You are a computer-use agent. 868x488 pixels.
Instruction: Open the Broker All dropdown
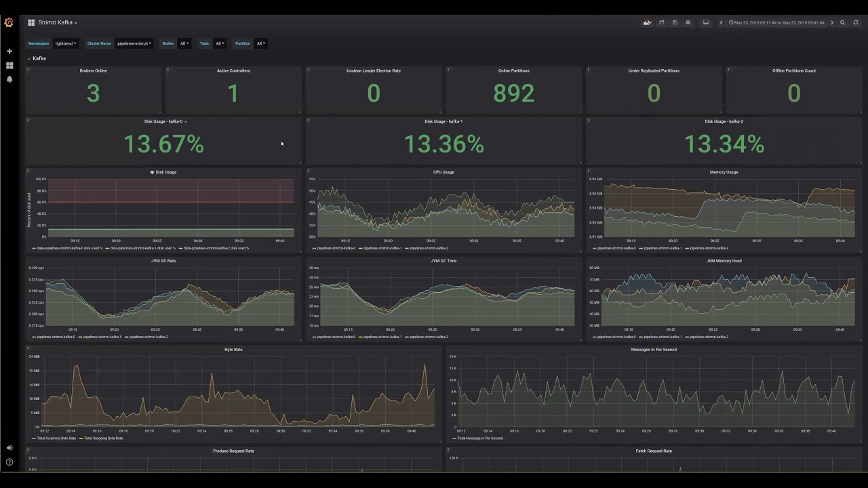click(x=184, y=43)
